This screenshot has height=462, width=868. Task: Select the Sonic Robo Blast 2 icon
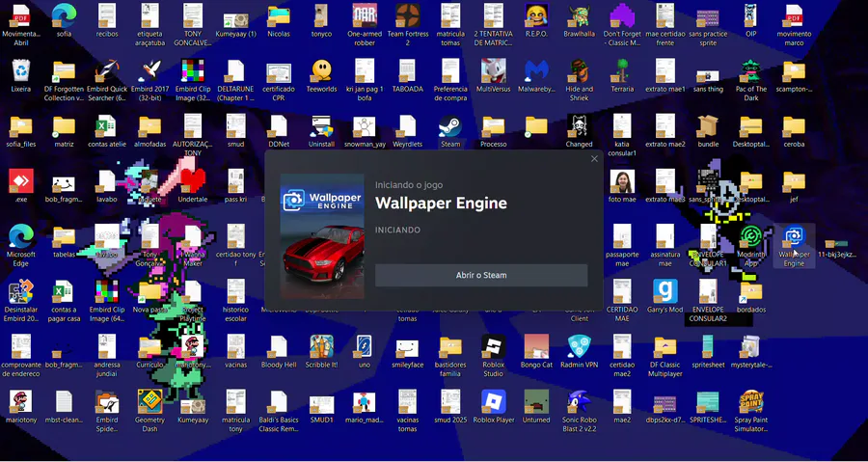click(579, 412)
